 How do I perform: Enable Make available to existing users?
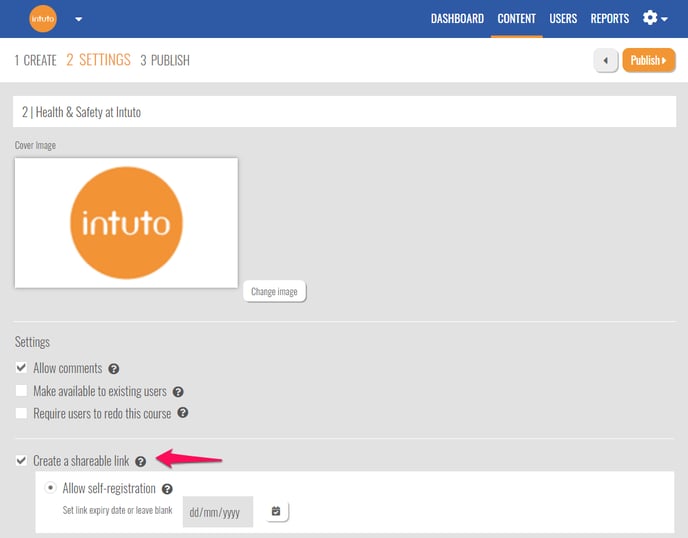pos(21,391)
